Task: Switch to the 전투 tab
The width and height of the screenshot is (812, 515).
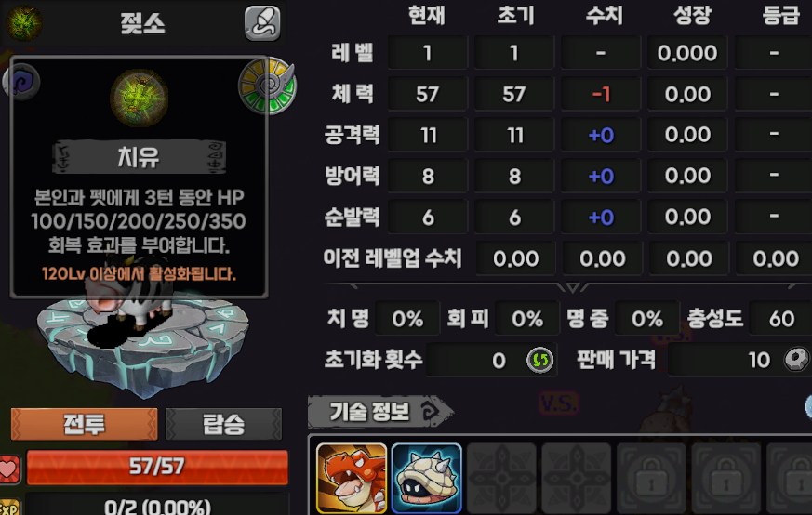Action: tap(84, 424)
